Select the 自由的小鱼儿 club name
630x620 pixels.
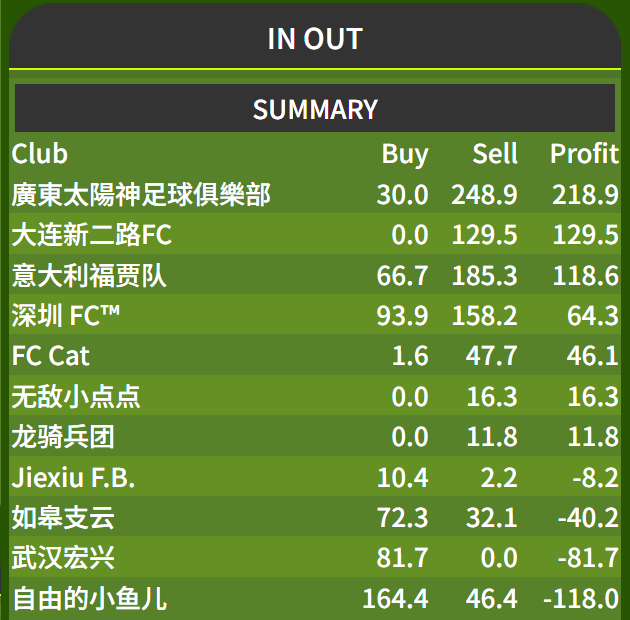[89, 598]
